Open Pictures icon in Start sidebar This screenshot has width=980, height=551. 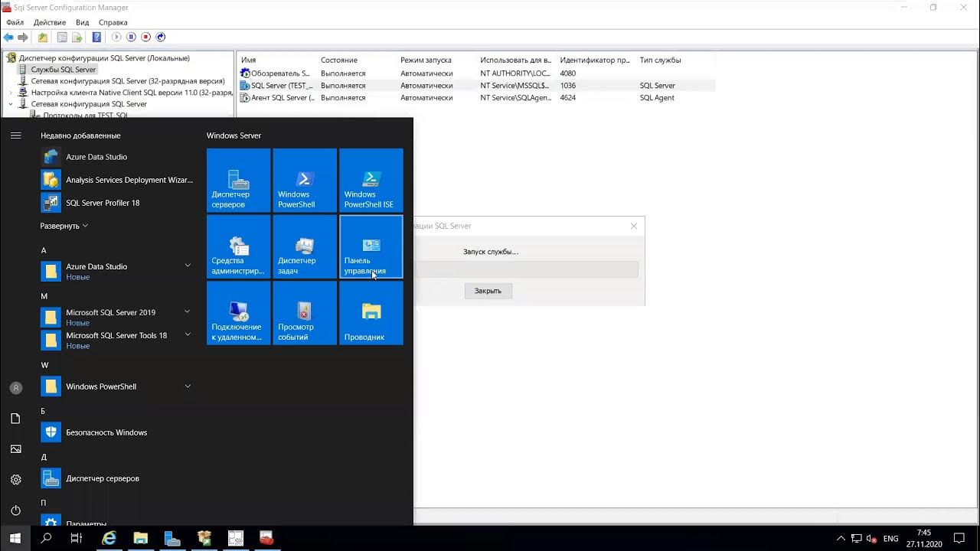[15, 449]
